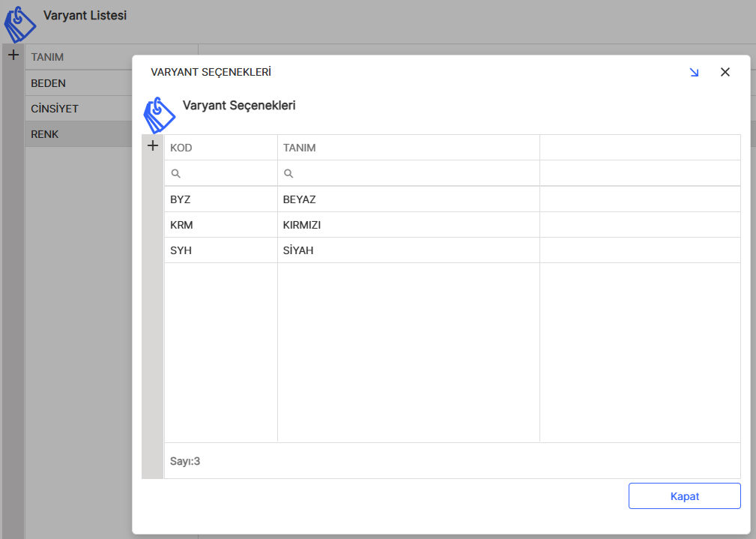Click the plus icon in Varyant Seçenekleri grid

(x=153, y=146)
